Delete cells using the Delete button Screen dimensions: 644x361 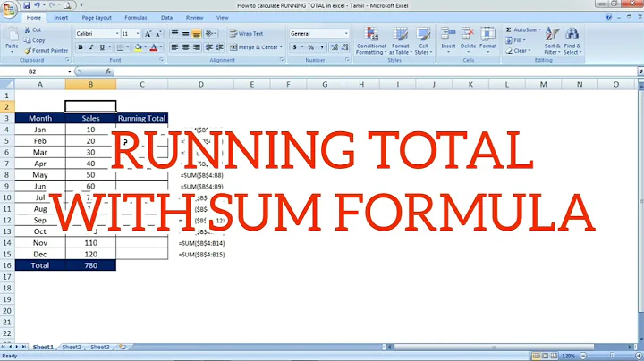pos(468,40)
